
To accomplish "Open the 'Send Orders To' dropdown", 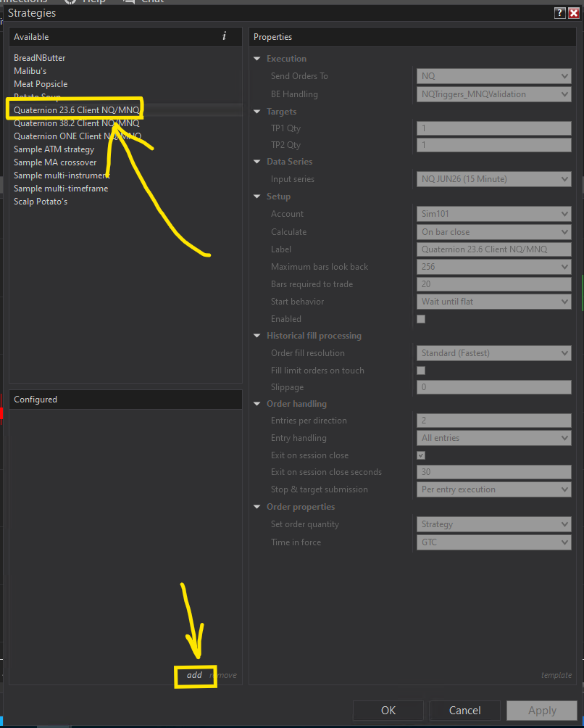I will pyautogui.click(x=493, y=75).
